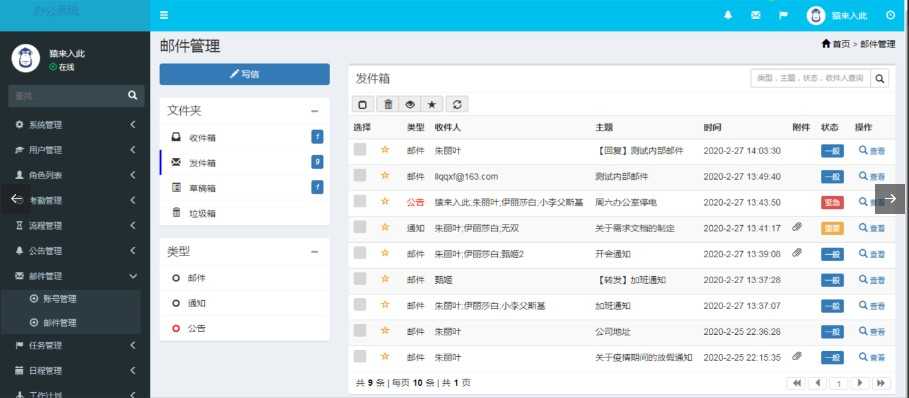Click 查看 for 开会通知 row
The height and width of the screenshot is (398, 909).
(872, 253)
